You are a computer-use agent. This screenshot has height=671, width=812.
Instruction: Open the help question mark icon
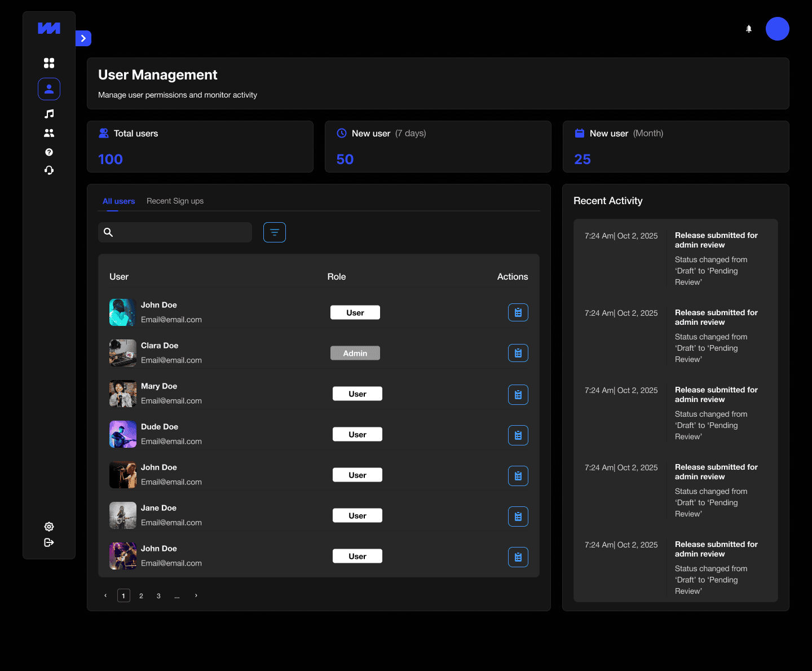[x=49, y=152]
